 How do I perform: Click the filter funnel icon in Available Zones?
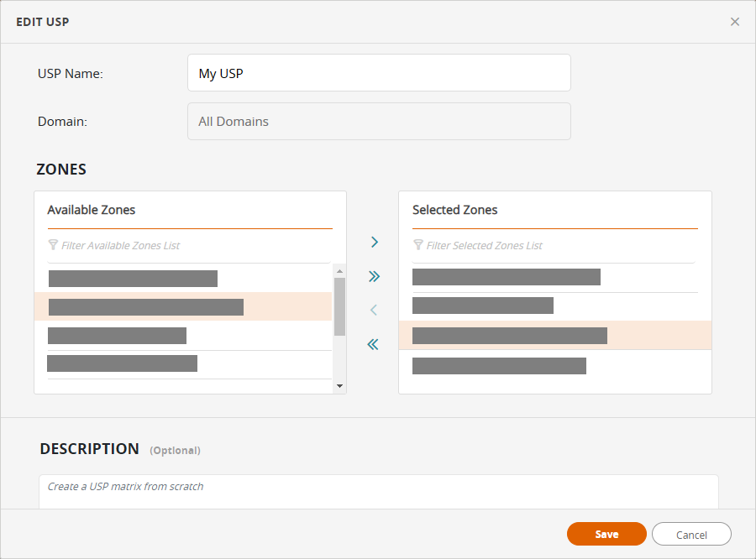coord(54,246)
